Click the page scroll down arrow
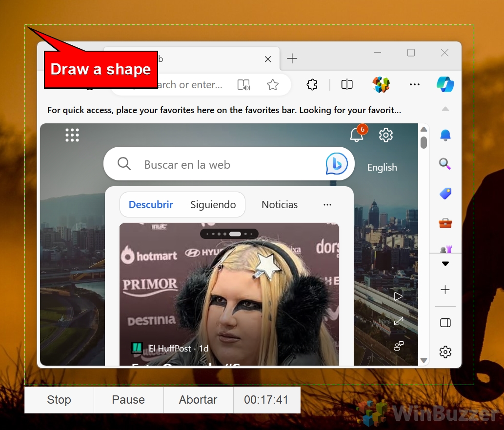 423,360
